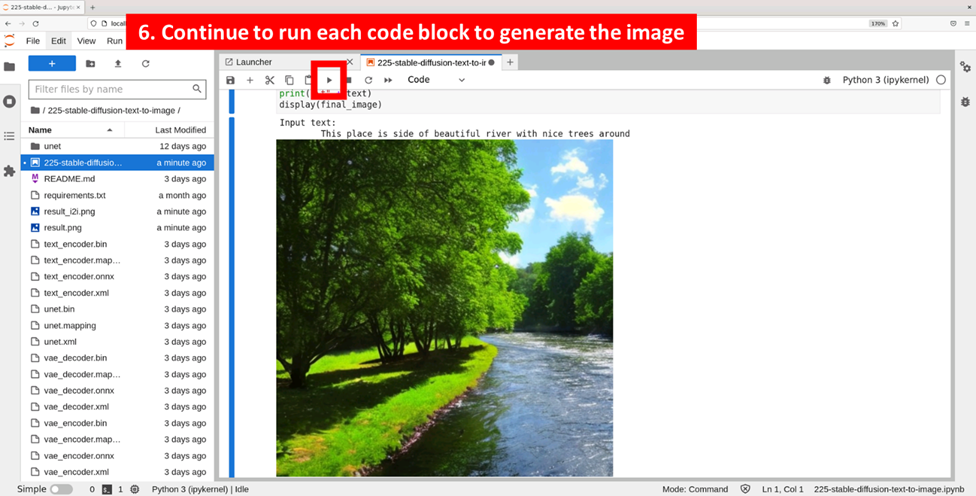Open the File menu
976x496 pixels.
[x=33, y=41]
